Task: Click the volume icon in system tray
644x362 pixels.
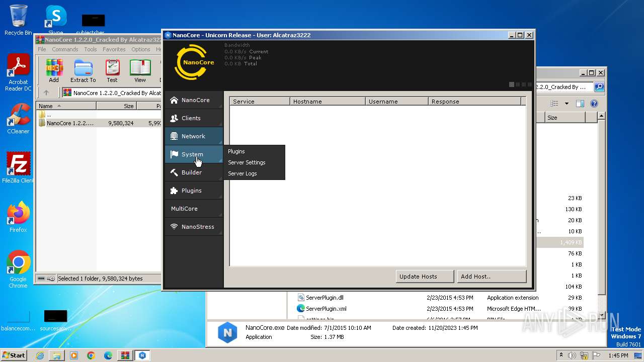Action: coord(572,355)
